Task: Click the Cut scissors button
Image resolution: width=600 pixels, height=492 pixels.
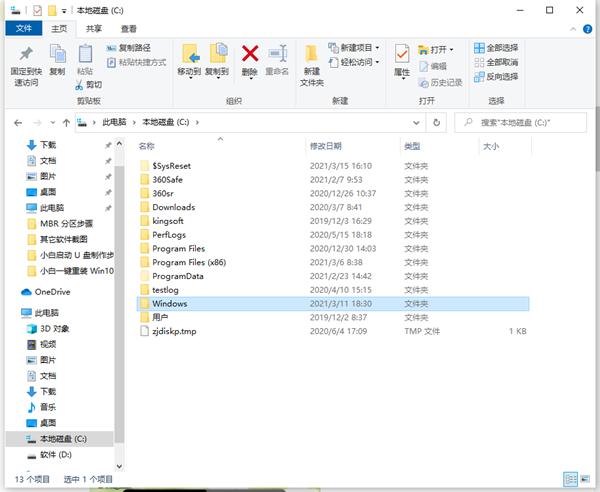Action: click(x=89, y=85)
